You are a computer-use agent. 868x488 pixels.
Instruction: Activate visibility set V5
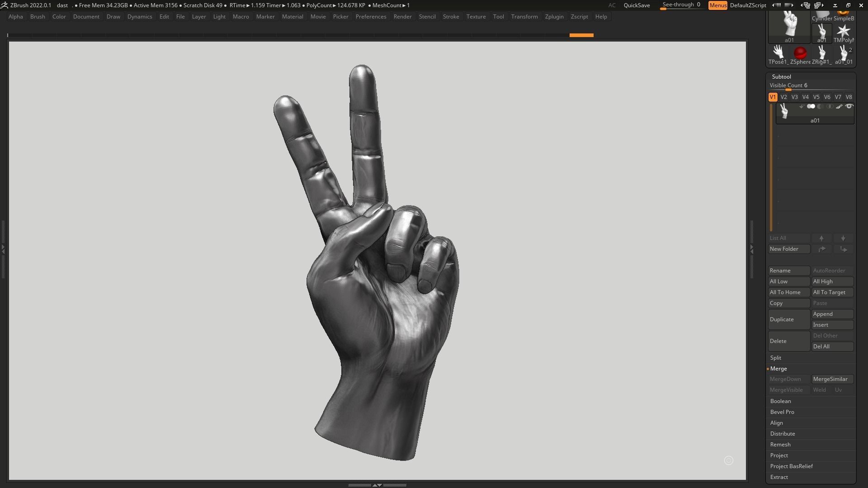pyautogui.click(x=816, y=97)
